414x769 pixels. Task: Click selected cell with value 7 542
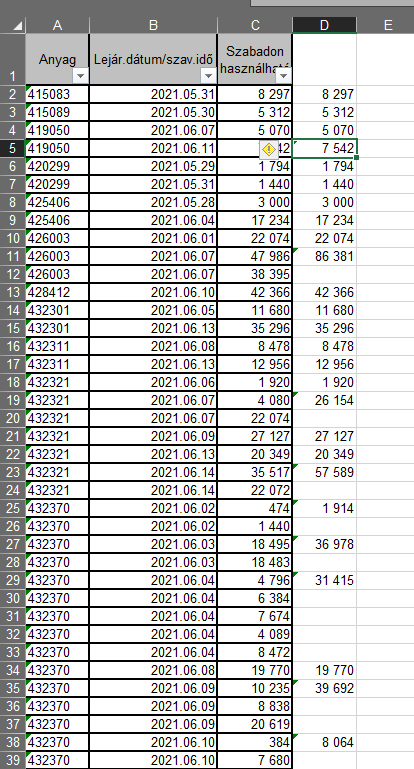pyautogui.click(x=325, y=148)
